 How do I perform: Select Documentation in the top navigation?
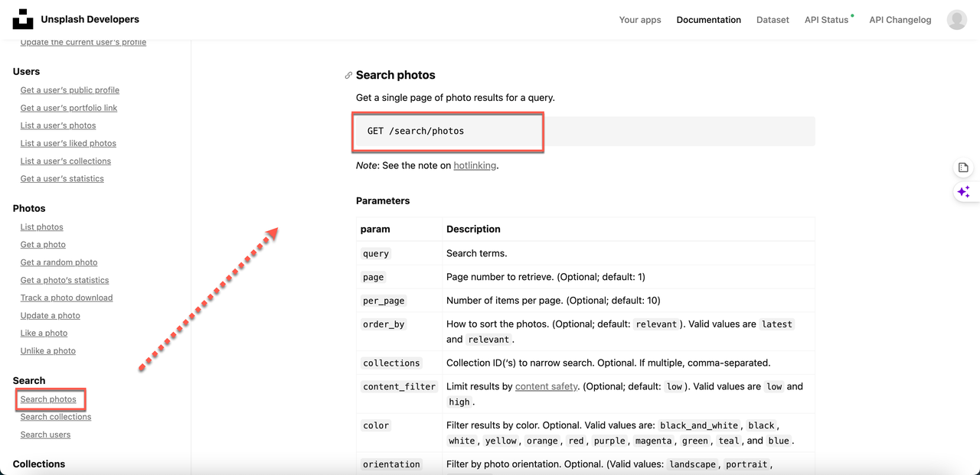709,20
